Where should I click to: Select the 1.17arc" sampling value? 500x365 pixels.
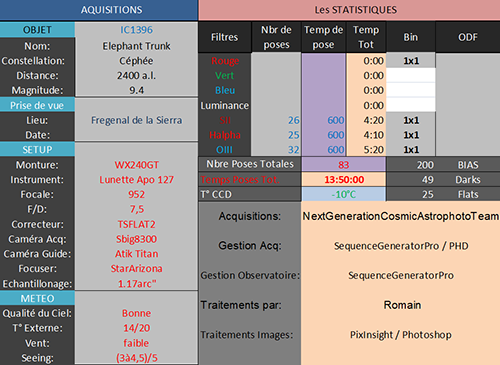tap(136, 284)
